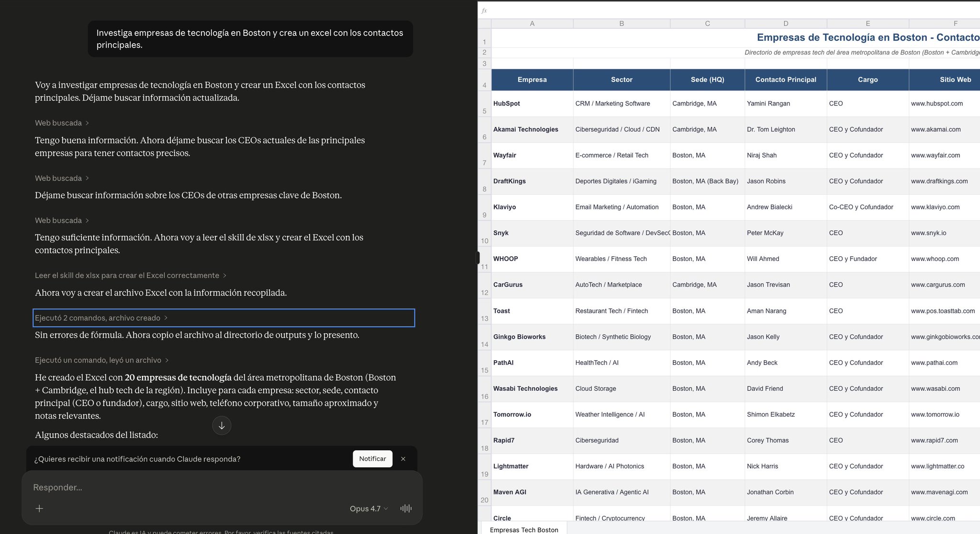
Task: Select column F header in spreadsheet
Action: [x=944, y=23]
